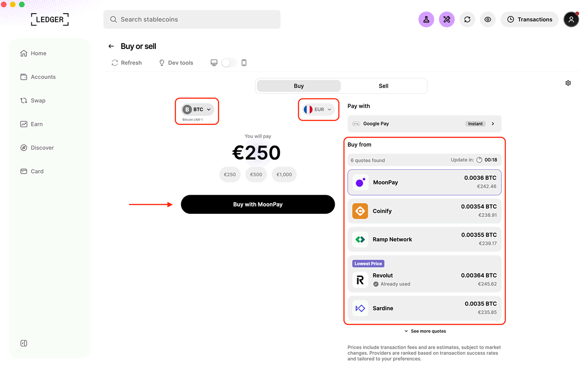
Task: Click the 6 quotes found text
Action: point(367,161)
